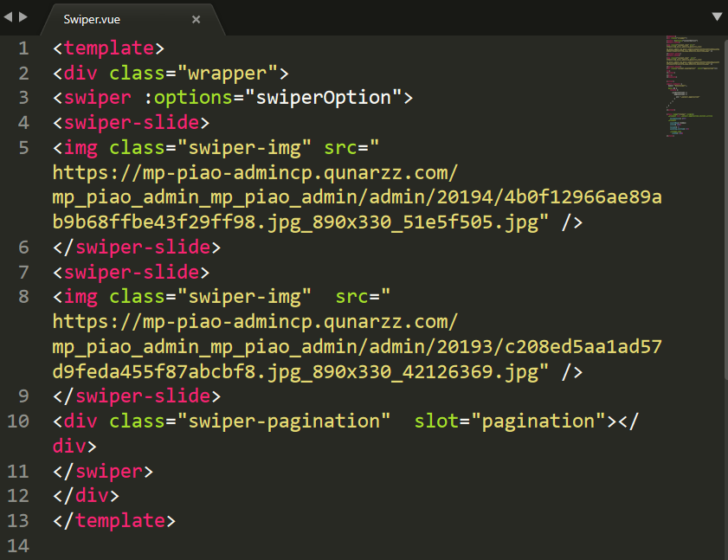Screen dimensions: 728x560
Task: Click line number 8 in the gutter
Action: click(x=23, y=298)
